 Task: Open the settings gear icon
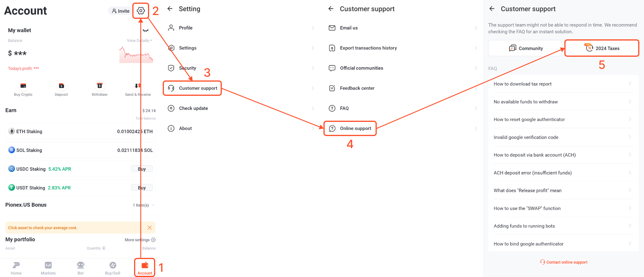[x=141, y=11]
